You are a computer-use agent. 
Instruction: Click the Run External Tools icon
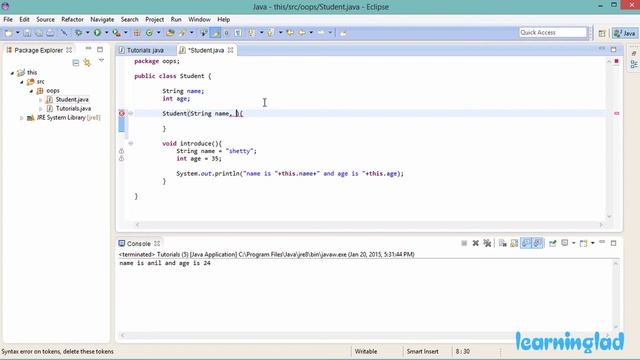[116, 33]
